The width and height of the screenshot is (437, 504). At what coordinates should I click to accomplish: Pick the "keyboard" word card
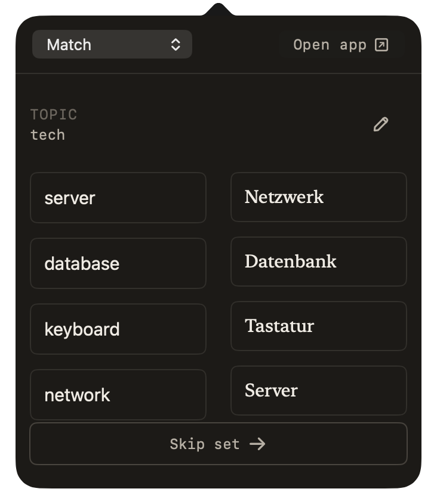click(118, 329)
